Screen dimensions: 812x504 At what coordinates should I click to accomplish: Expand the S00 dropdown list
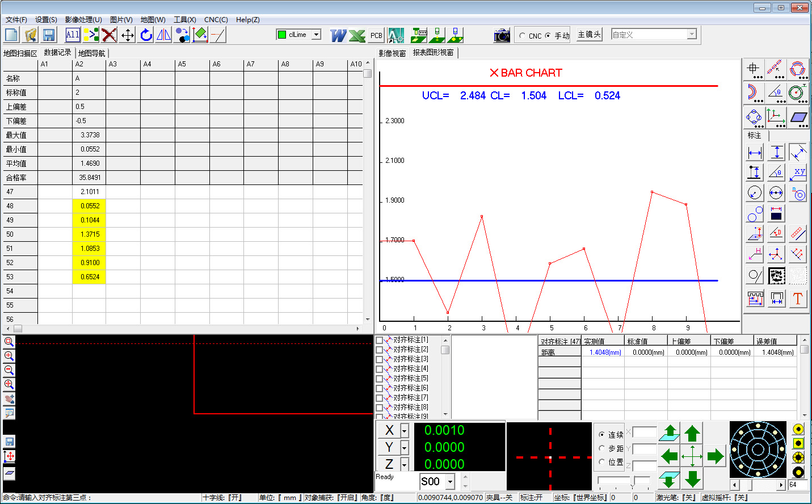(451, 482)
